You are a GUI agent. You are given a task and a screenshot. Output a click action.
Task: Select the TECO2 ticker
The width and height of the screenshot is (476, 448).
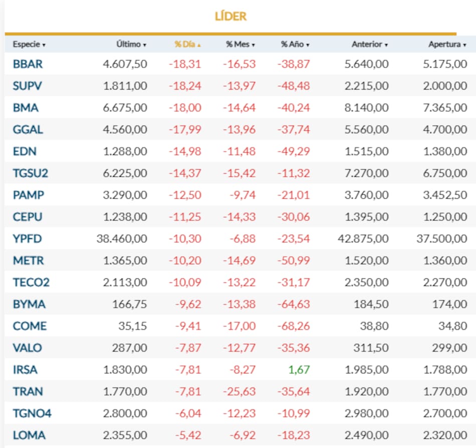(31, 282)
